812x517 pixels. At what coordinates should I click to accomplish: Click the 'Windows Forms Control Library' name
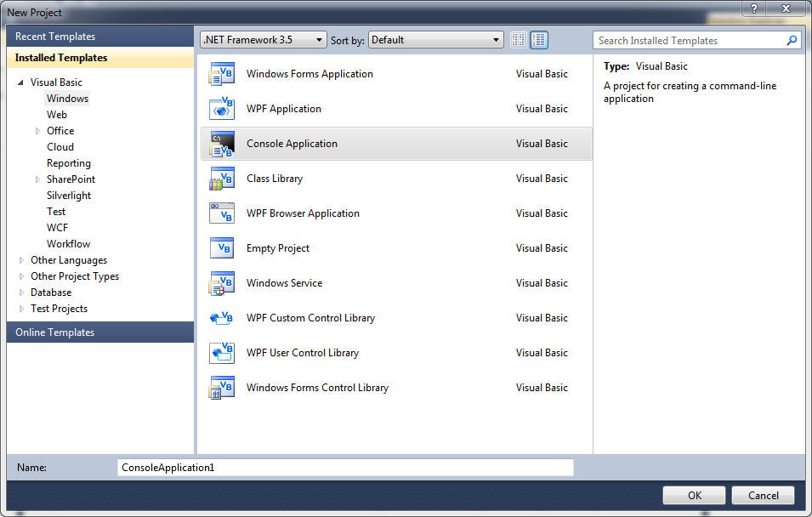(317, 388)
